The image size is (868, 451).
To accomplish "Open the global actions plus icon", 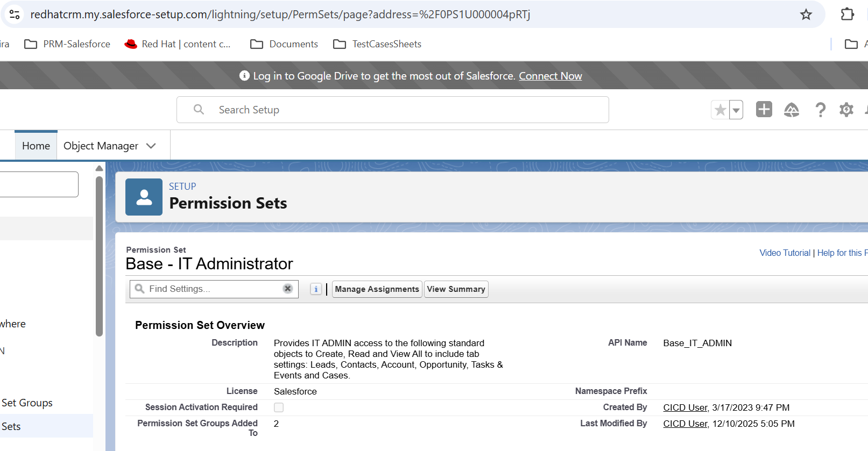I will tap(764, 109).
